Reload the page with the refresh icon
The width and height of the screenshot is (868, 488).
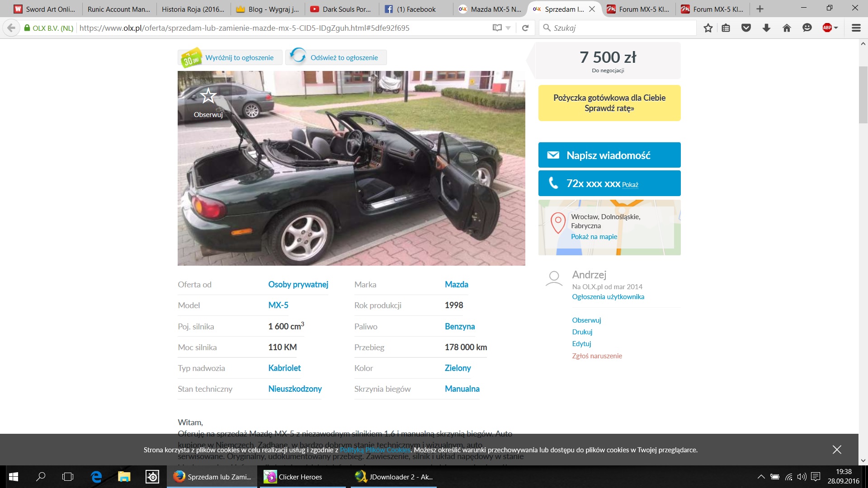coord(525,28)
